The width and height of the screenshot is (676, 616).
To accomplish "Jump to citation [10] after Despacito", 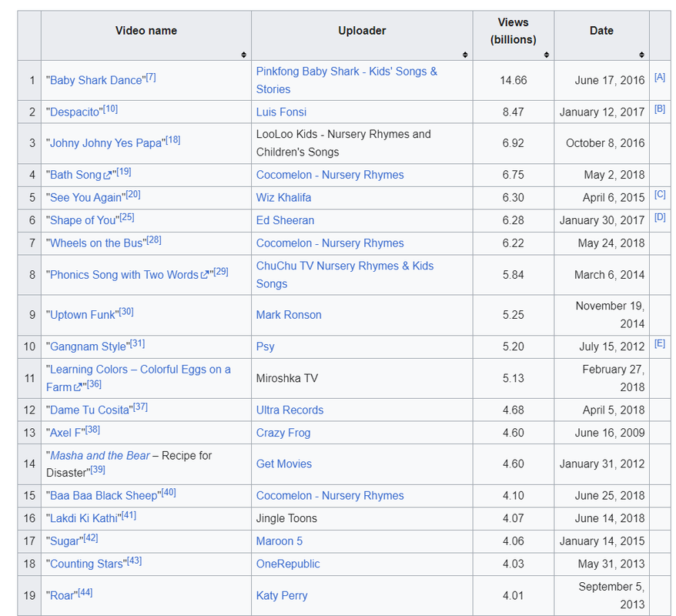I will (x=110, y=109).
